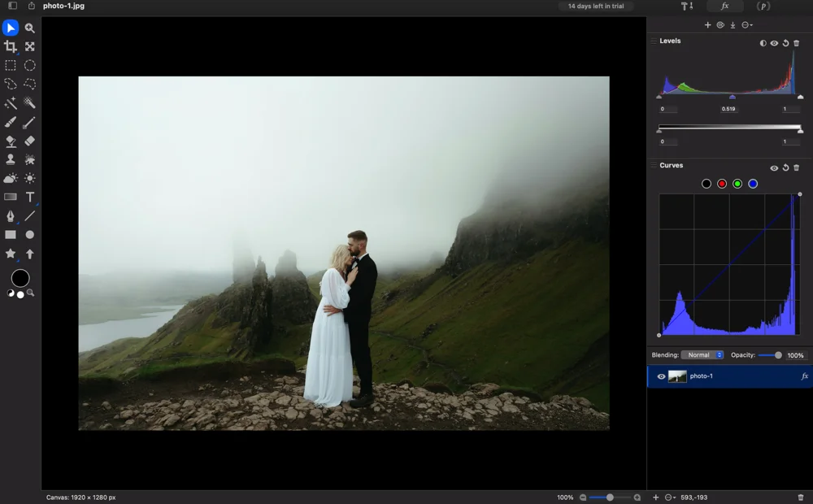Open the black foreground color well
Viewport: 813px width, 504px height.
tap(20, 279)
